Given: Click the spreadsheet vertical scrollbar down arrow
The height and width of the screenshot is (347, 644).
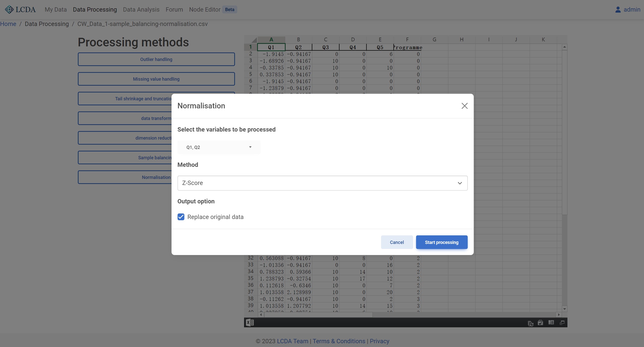Looking at the screenshot, I should [564, 309].
